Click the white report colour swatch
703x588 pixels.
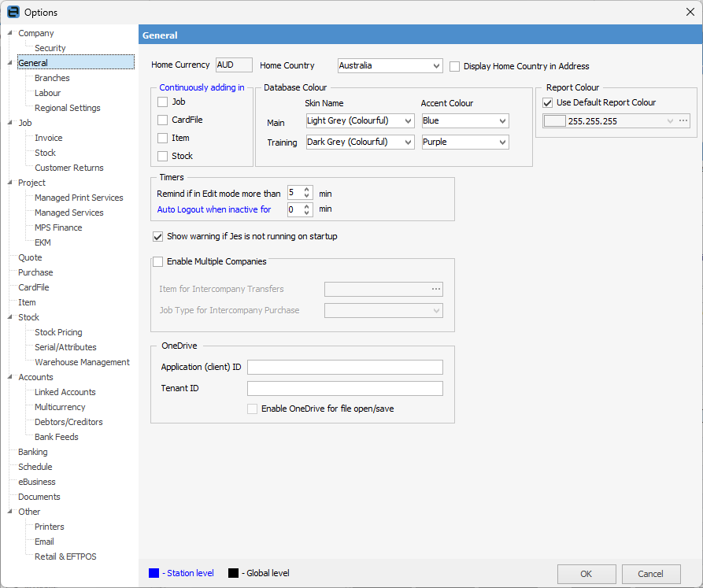(555, 121)
